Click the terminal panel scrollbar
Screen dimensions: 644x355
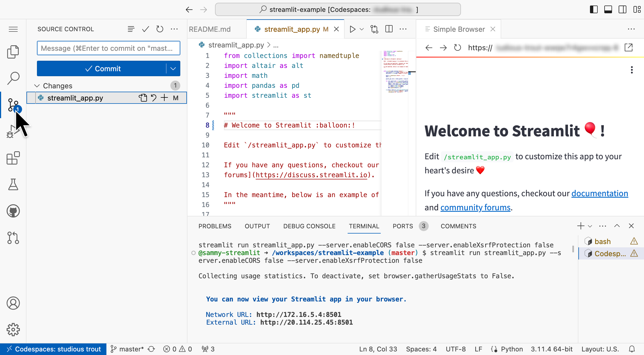tap(573, 249)
